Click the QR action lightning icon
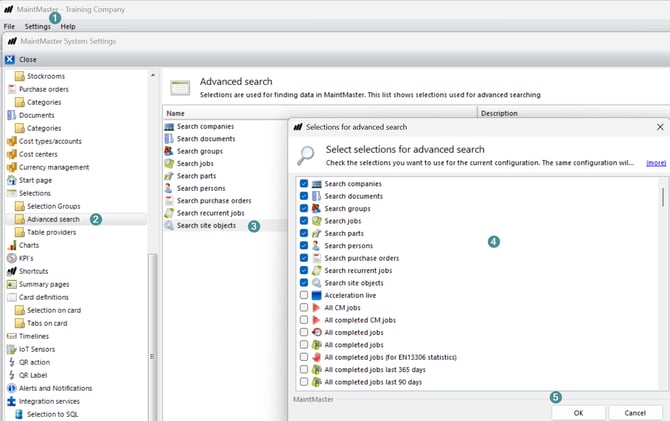670x421 pixels. pyautogui.click(x=12, y=362)
